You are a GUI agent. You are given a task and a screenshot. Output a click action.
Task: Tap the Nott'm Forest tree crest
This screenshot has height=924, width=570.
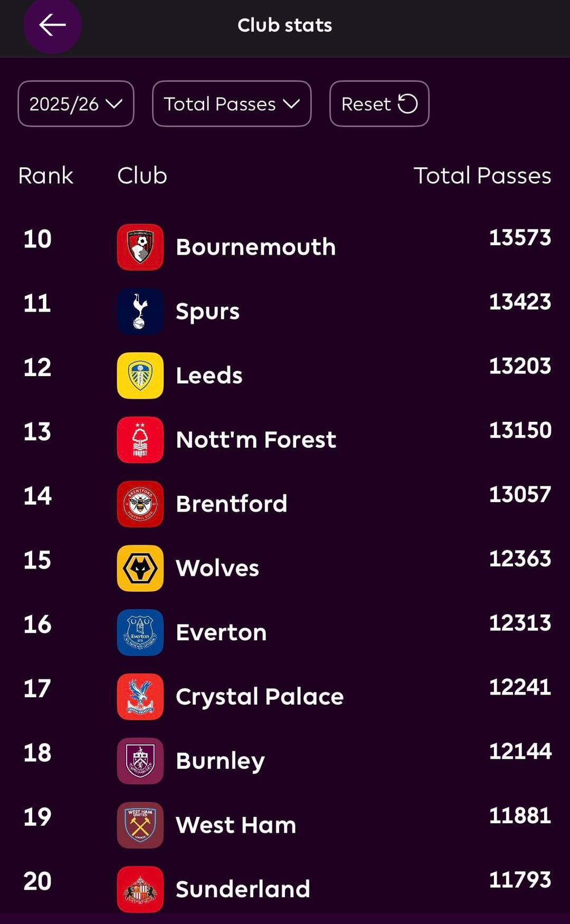140,440
